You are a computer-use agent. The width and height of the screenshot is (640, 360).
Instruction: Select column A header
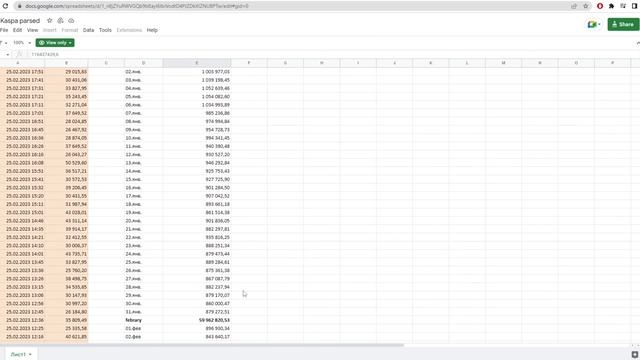(x=18, y=63)
